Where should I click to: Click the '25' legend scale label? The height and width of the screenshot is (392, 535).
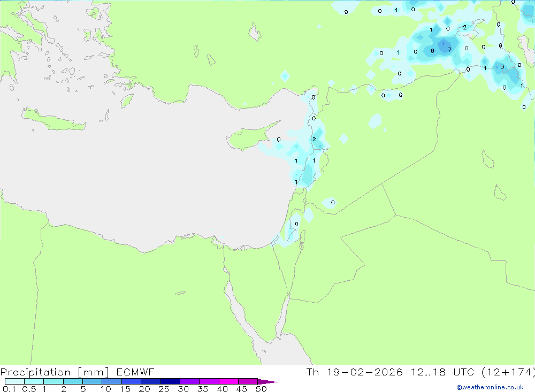coord(164,389)
